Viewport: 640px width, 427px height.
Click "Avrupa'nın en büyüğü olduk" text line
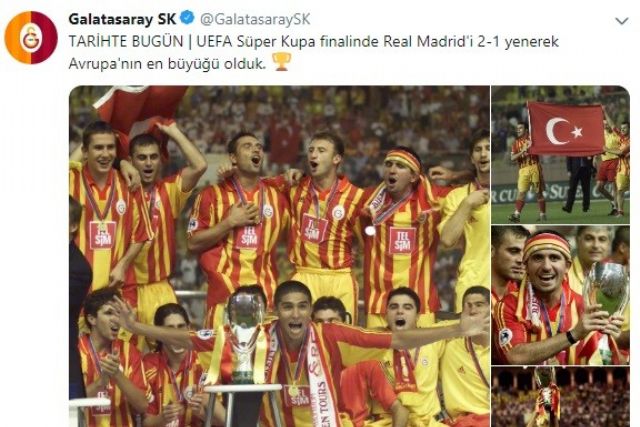167,64
